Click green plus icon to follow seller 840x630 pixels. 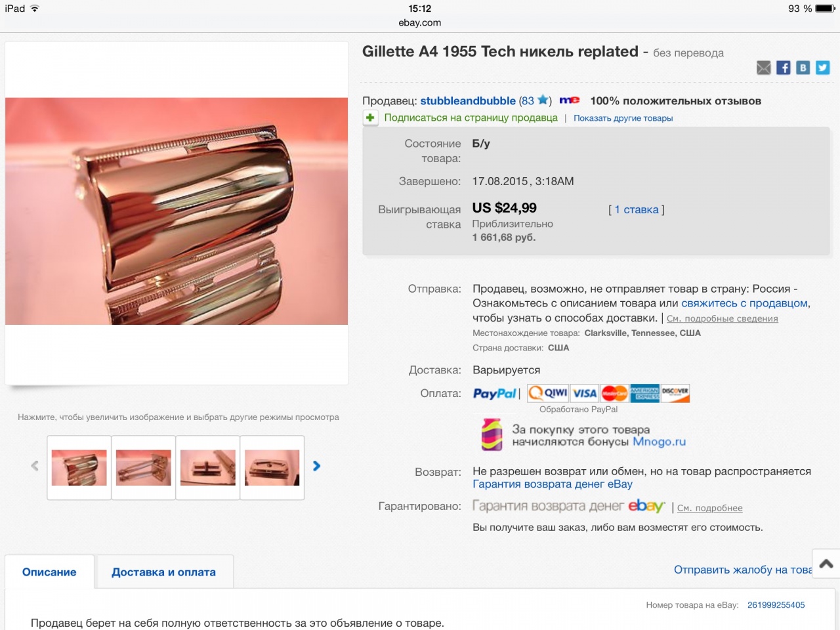[x=370, y=117]
